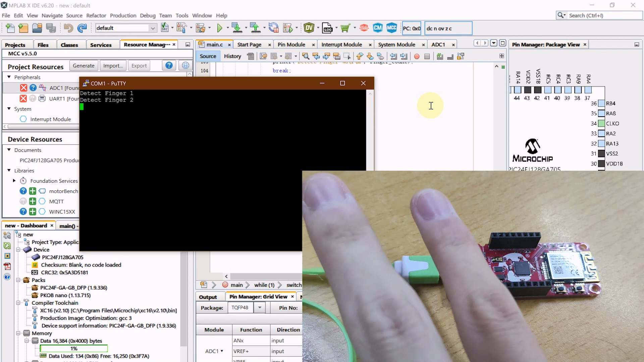
Task: Switch to the Pin Module tab
Action: coord(291,45)
